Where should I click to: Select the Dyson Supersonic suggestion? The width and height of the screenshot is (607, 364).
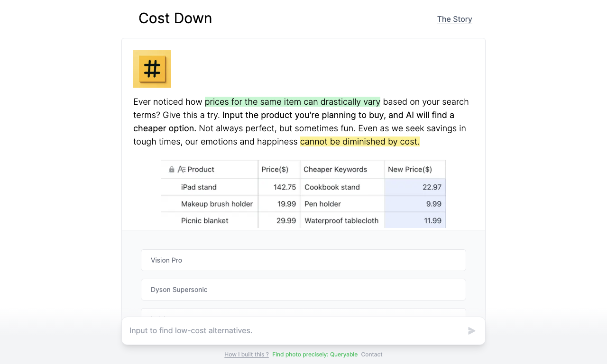pos(303,290)
